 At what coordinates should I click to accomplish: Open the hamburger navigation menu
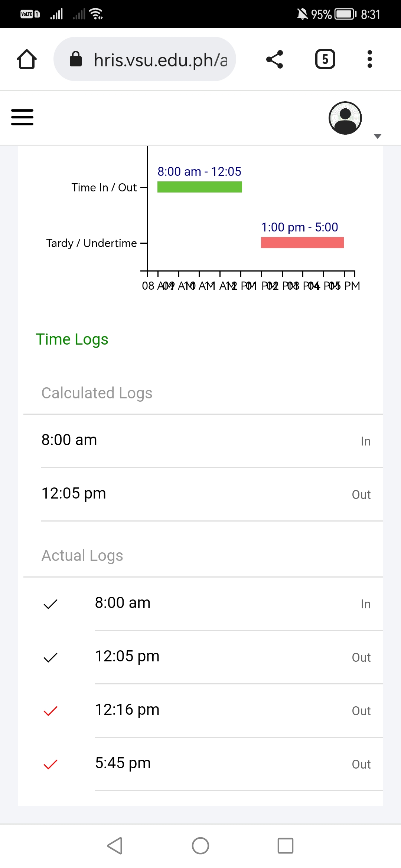[22, 117]
